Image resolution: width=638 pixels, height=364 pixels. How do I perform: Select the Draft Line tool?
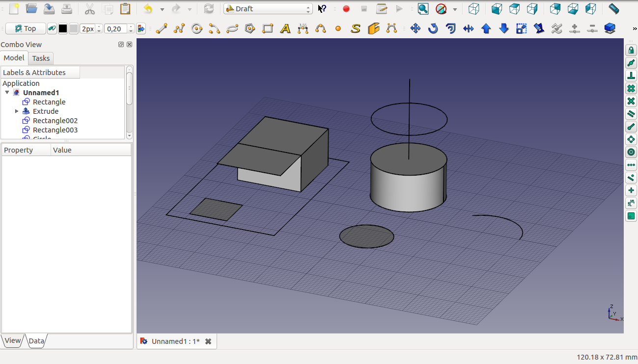point(161,29)
